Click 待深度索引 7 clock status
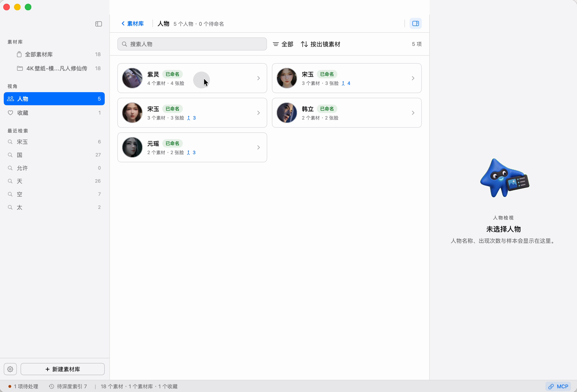The image size is (577, 392). coord(68,386)
